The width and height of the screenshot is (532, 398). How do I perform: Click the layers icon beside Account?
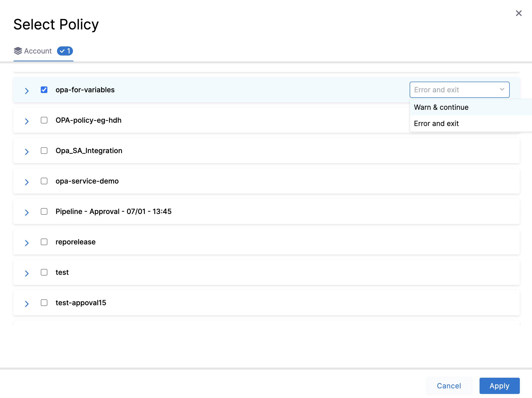tap(17, 51)
